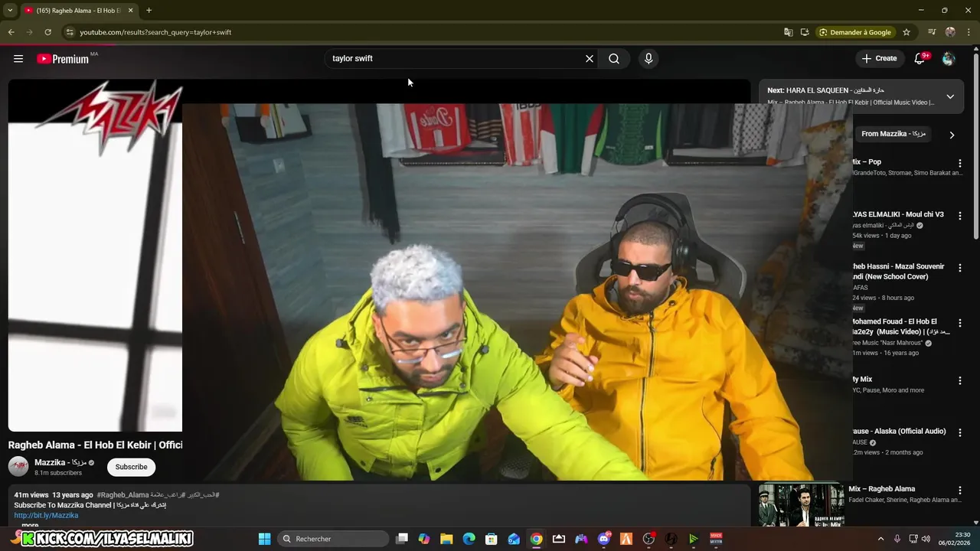The image size is (980, 551).
Task: Click Demander à Google button
Action: tap(855, 32)
